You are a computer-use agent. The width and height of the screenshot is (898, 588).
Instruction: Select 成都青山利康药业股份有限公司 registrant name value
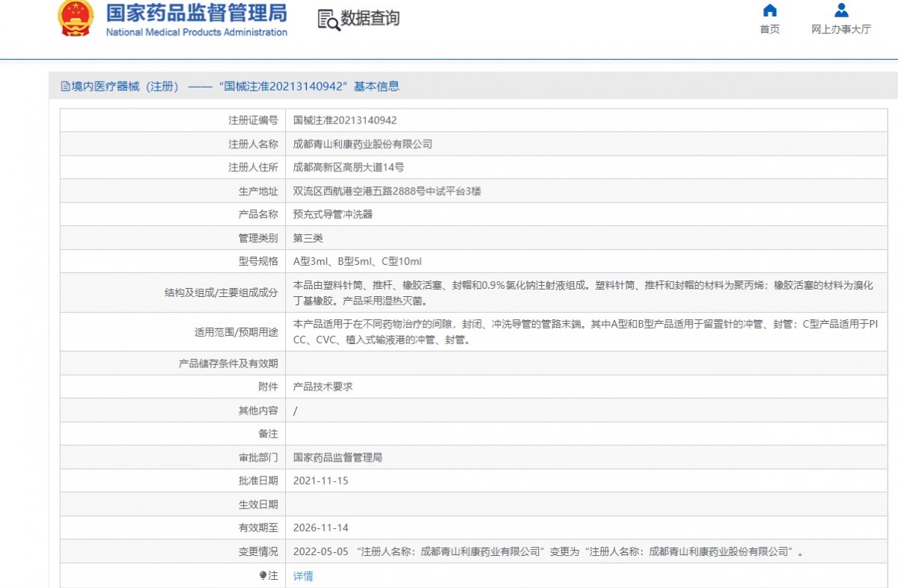363,144
